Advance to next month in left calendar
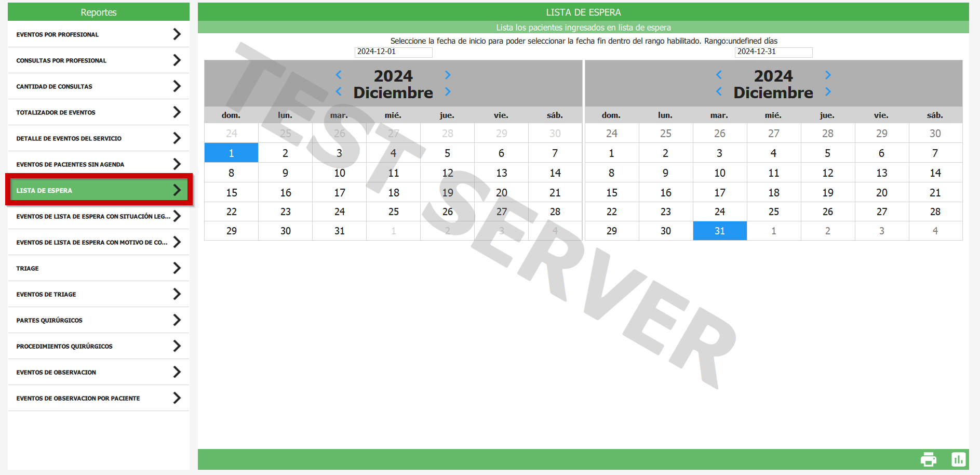 coord(448,92)
